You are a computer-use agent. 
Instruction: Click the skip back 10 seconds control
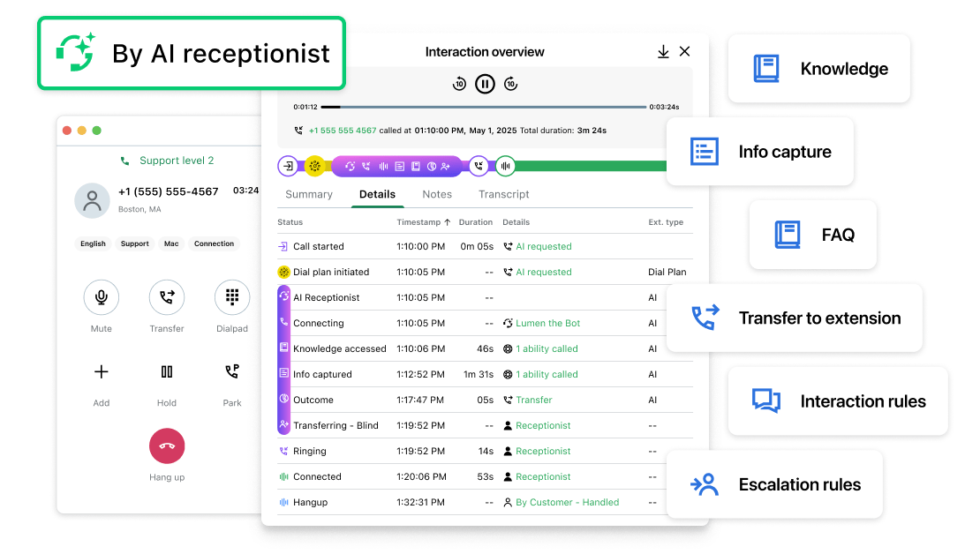[x=459, y=83]
